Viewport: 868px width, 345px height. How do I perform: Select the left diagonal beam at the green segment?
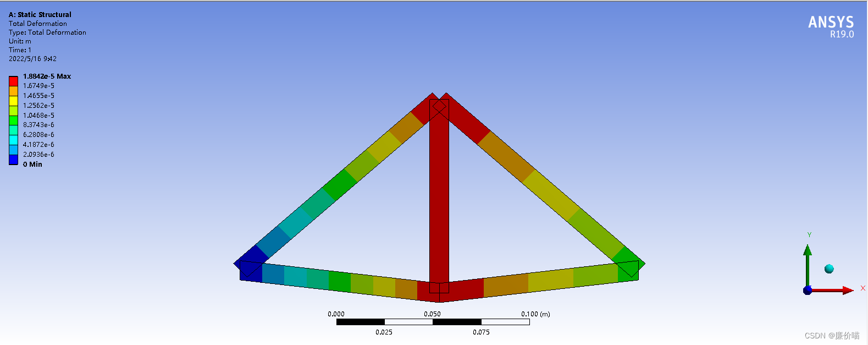click(340, 185)
